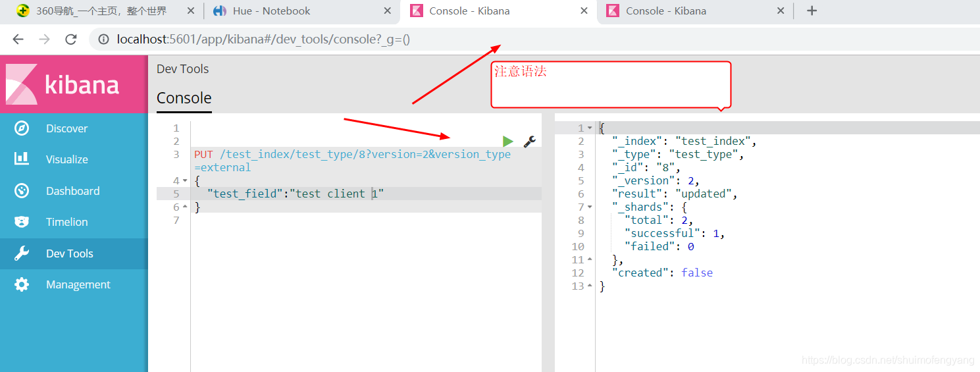Click "_type": "test_type" in the response
This screenshot has width=980, height=372.
point(678,154)
